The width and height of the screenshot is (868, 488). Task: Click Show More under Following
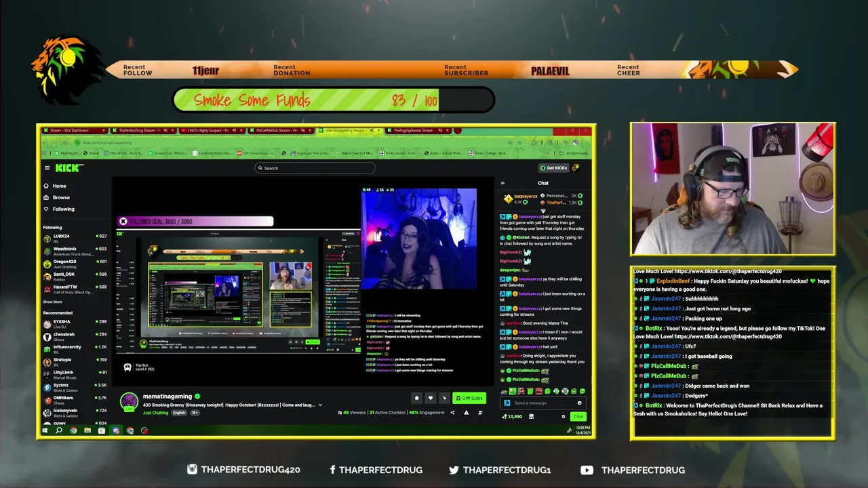(53, 302)
